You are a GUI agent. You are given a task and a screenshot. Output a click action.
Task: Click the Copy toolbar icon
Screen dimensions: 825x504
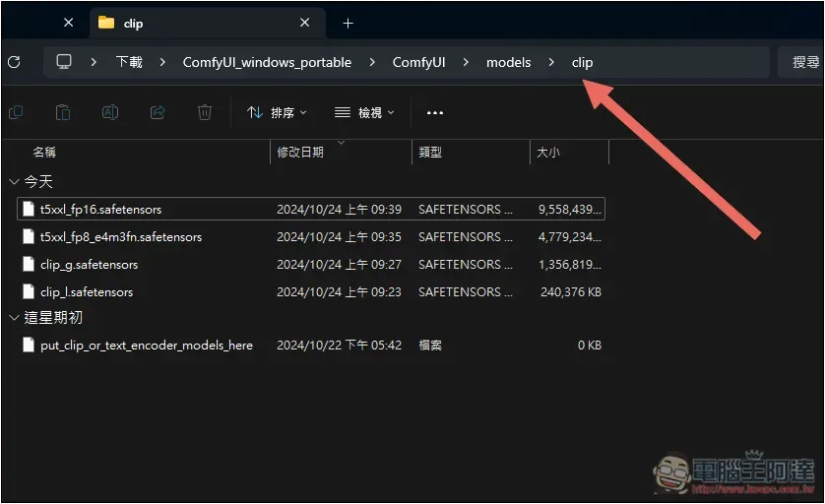16,113
